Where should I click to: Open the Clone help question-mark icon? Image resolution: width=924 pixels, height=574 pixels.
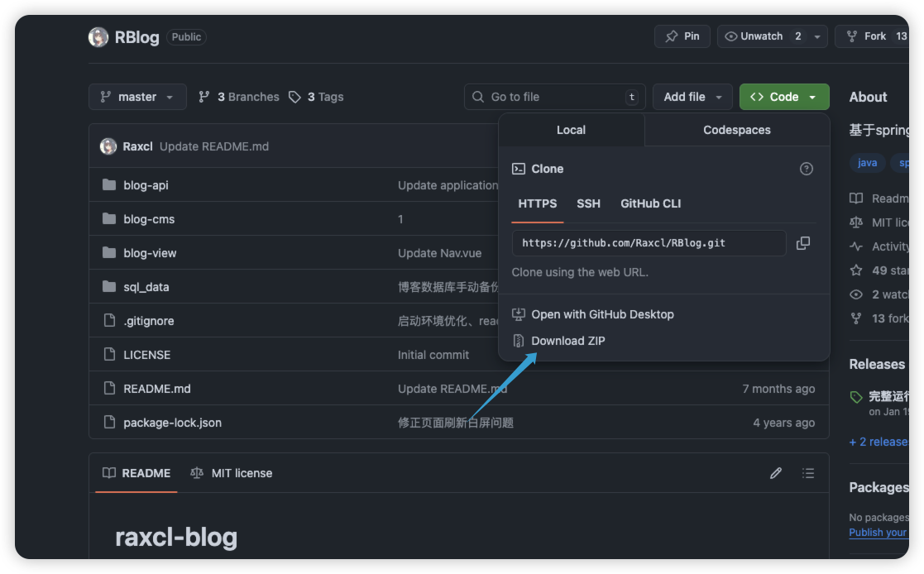807,169
